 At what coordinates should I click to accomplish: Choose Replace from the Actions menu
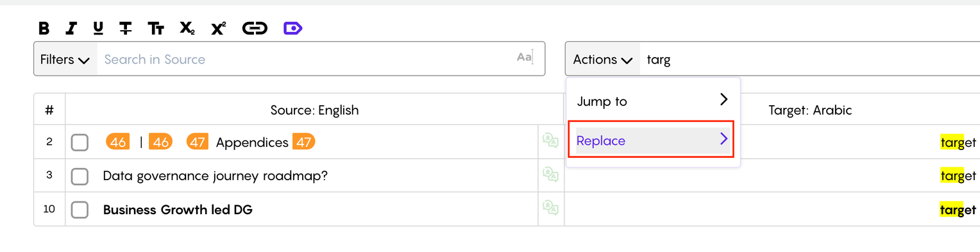(653, 140)
